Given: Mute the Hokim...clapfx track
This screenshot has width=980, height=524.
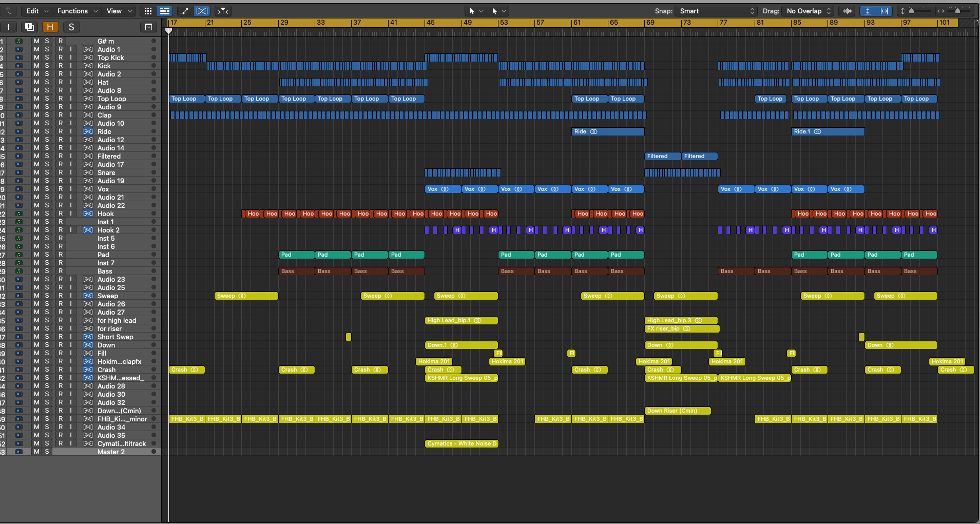Looking at the screenshot, I should click(36, 361).
